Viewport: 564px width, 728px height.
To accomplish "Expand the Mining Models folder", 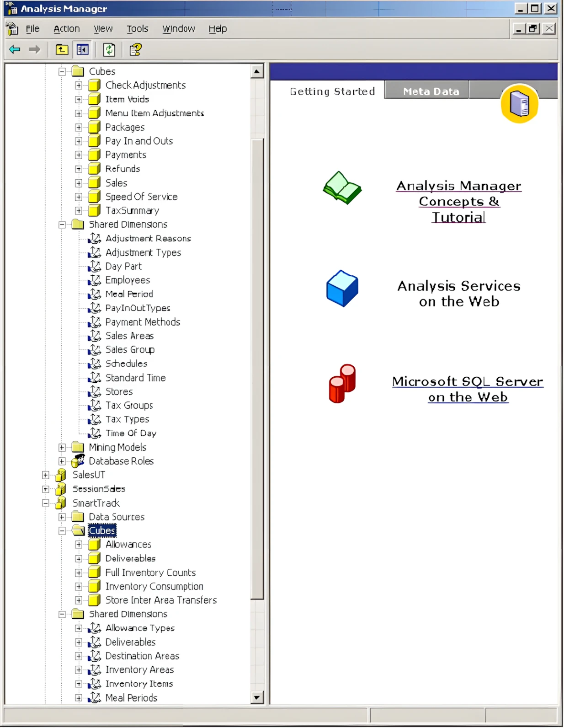I will pyautogui.click(x=62, y=447).
